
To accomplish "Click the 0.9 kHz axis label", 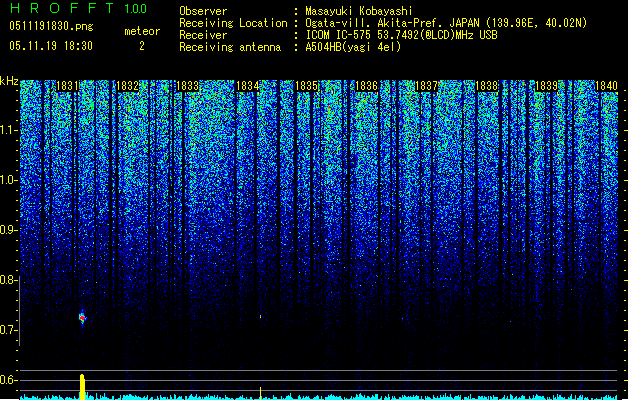I will pos(8,230).
